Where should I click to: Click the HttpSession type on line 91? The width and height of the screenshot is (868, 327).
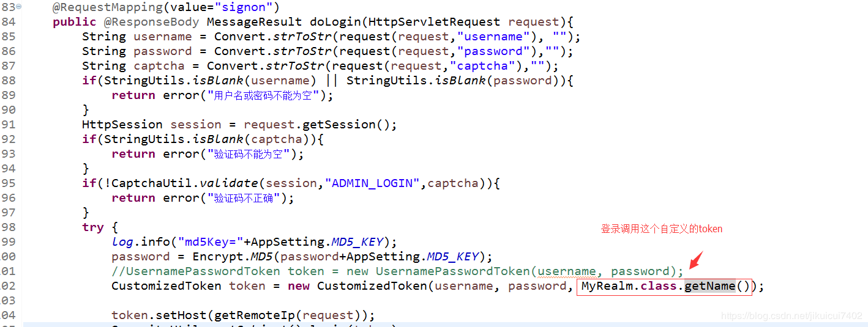122,125
